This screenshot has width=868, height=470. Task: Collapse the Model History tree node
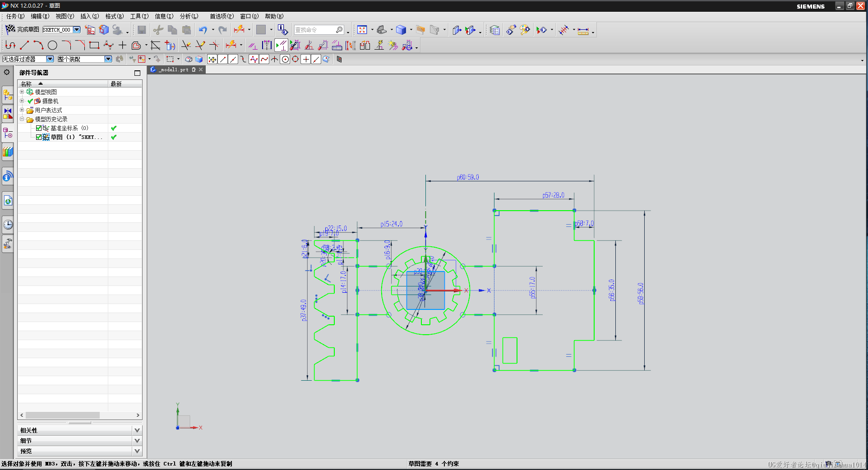(22, 119)
